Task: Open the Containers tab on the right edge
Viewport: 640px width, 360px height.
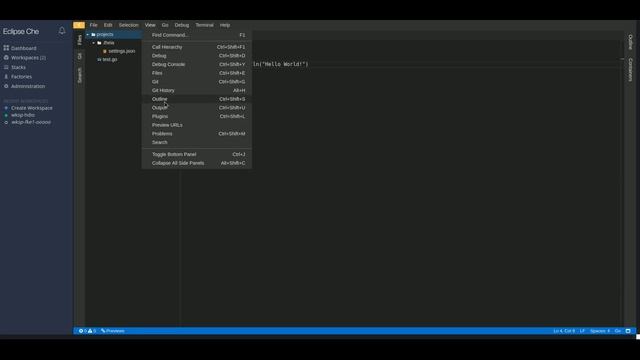Action: tap(630, 69)
